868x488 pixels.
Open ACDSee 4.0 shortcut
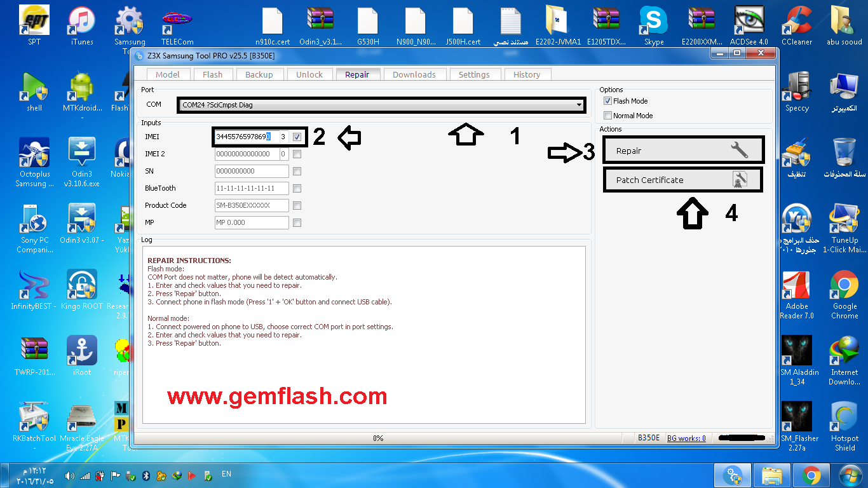point(749,25)
